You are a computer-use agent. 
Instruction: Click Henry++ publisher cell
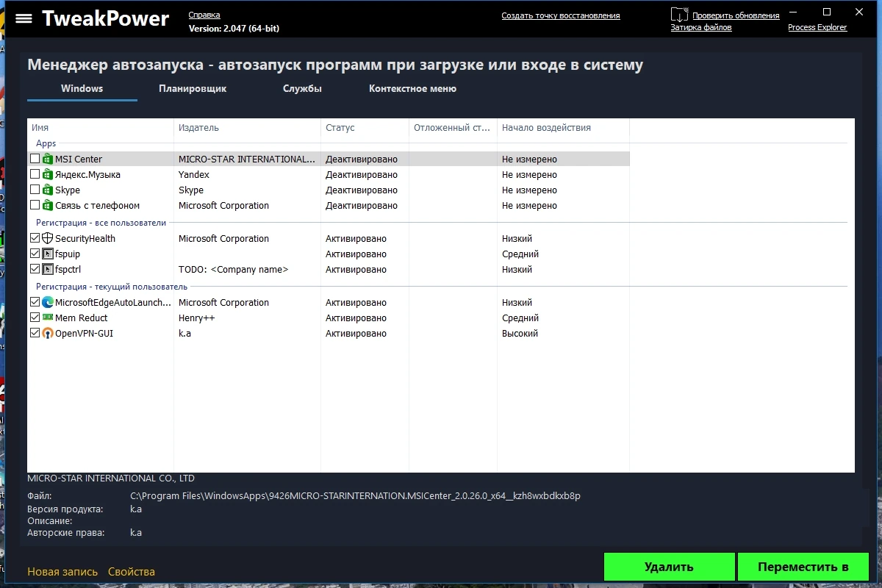click(x=196, y=318)
